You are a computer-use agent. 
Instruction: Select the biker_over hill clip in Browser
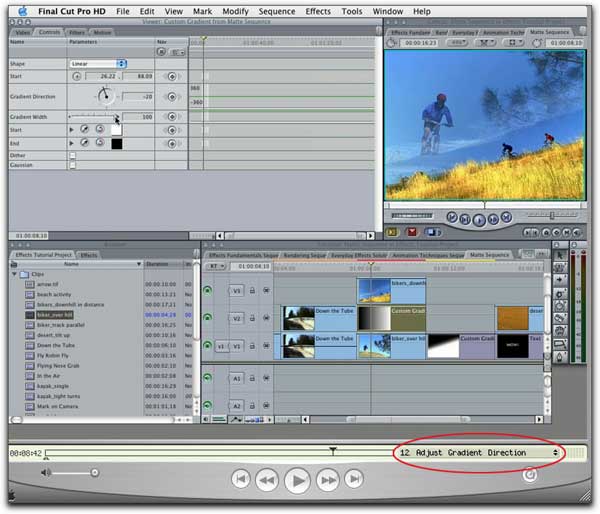tap(55, 315)
